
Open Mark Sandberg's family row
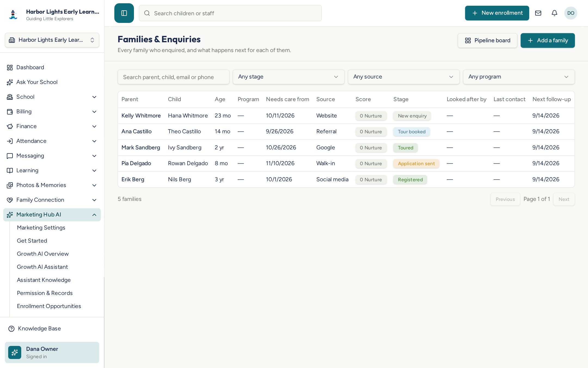[x=346, y=147]
